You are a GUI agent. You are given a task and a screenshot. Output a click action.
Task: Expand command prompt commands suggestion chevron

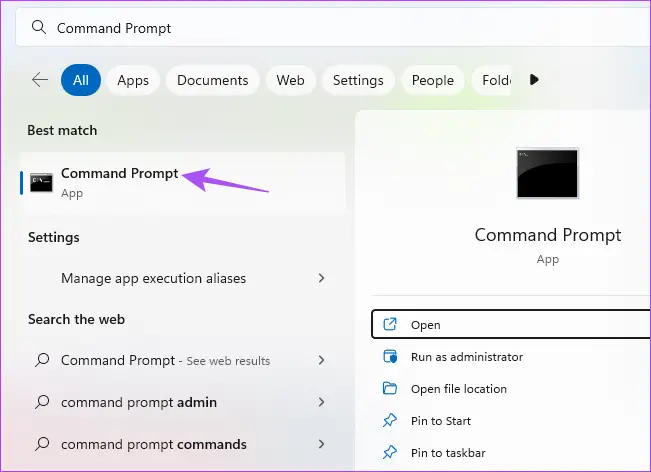pyautogui.click(x=321, y=444)
